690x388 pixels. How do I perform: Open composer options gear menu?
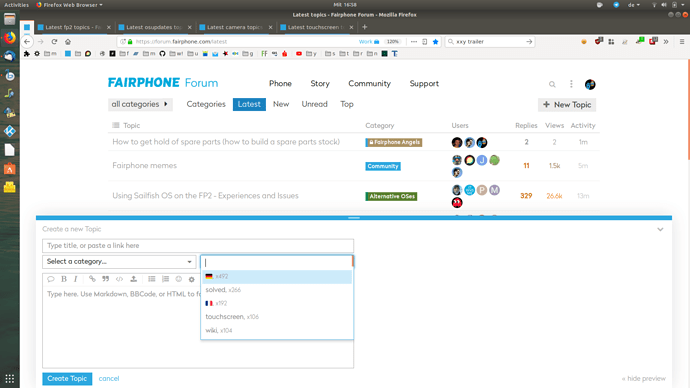pos(191,279)
